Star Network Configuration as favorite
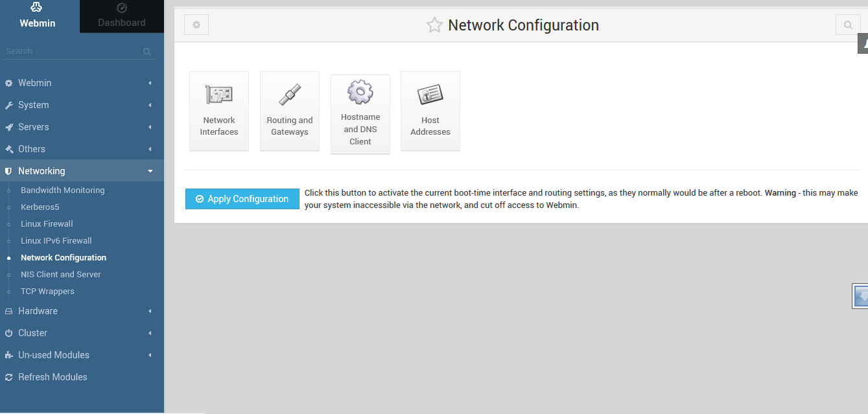 pyautogui.click(x=434, y=25)
